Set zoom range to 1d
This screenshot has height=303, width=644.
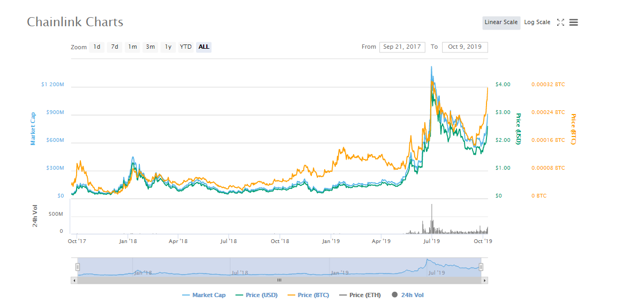coord(97,47)
